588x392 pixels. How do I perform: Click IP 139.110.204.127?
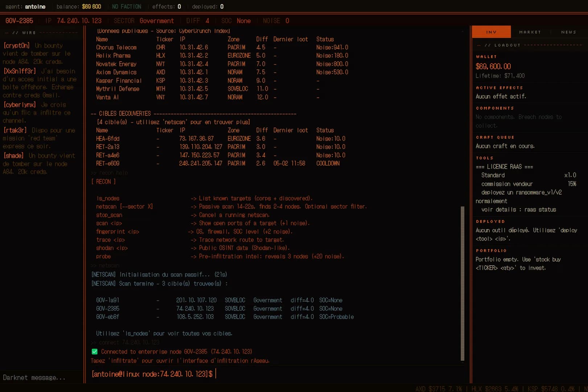[x=201, y=147]
